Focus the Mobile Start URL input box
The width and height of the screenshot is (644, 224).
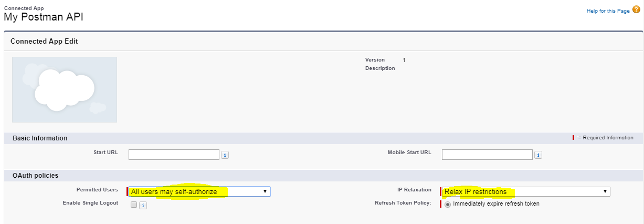487,155
